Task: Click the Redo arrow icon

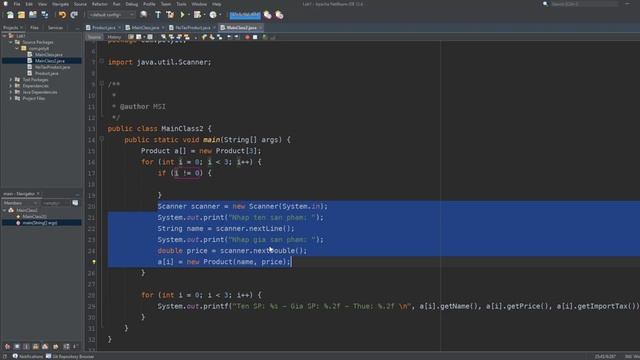Action: click(x=74, y=15)
